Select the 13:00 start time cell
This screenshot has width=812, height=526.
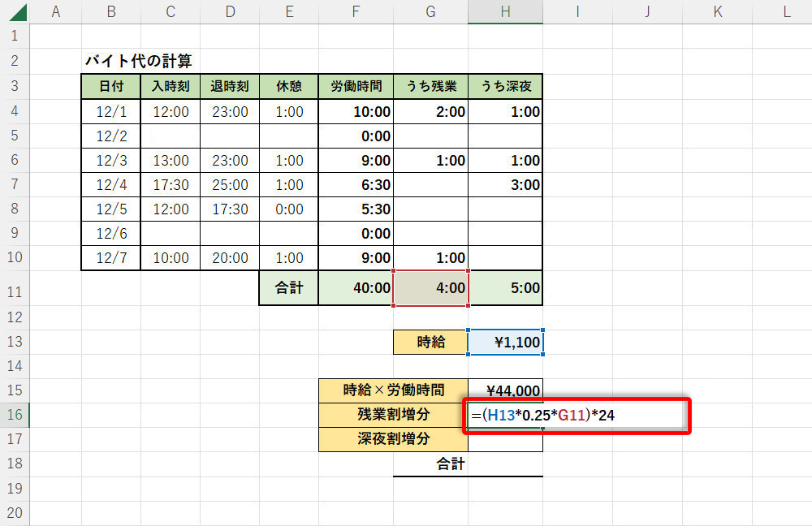tap(171, 160)
